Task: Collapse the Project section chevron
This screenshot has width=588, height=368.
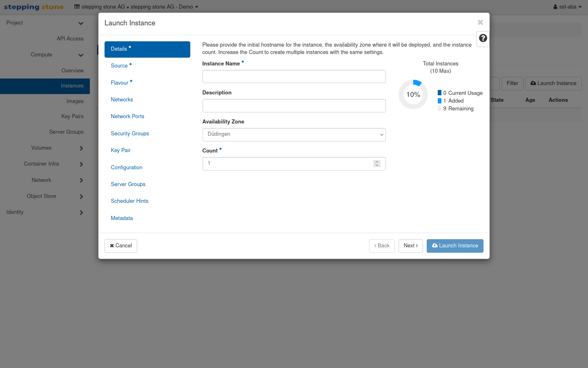Action: pos(81,23)
